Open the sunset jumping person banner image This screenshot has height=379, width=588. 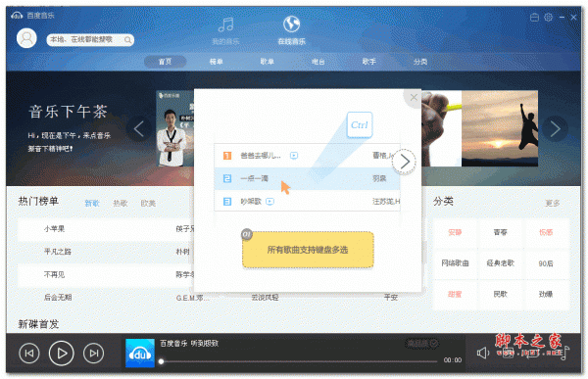coord(500,128)
